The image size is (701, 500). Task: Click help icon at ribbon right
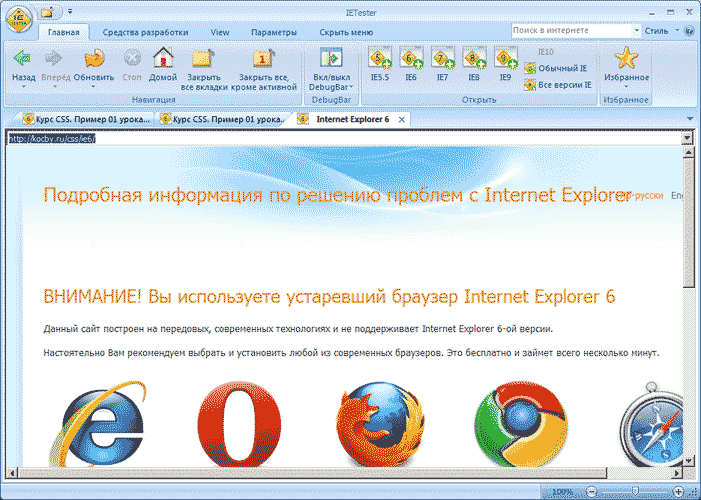[x=689, y=31]
